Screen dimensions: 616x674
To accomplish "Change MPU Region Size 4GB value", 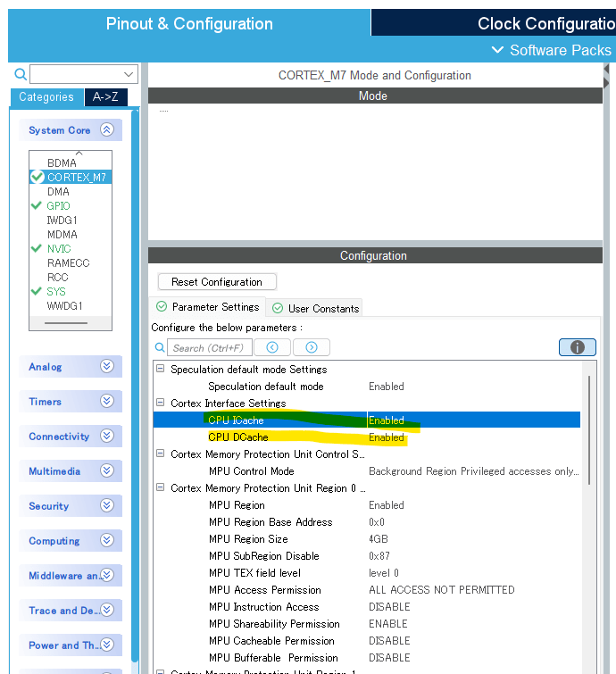I will pos(379,539).
